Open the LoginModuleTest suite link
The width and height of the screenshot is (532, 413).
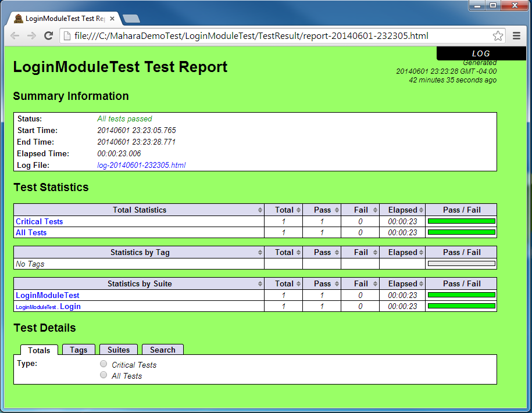click(47, 295)
